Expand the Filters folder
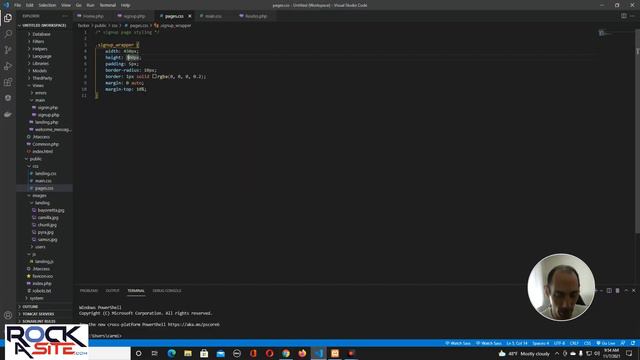 38,42
